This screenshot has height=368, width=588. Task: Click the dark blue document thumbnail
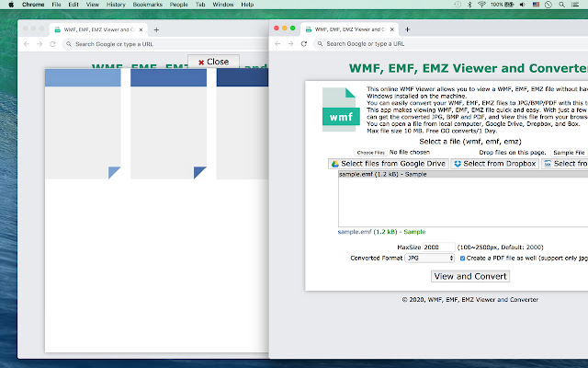point(243,124)
